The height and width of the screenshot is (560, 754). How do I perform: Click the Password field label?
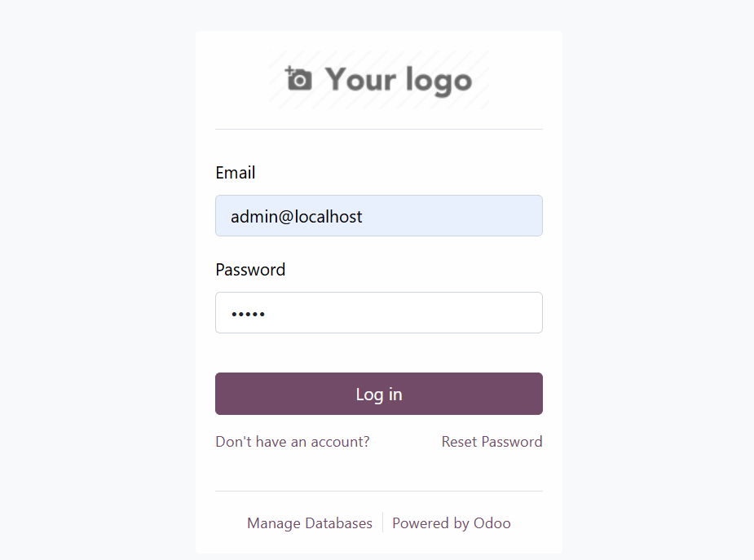(x=250, y=270)
